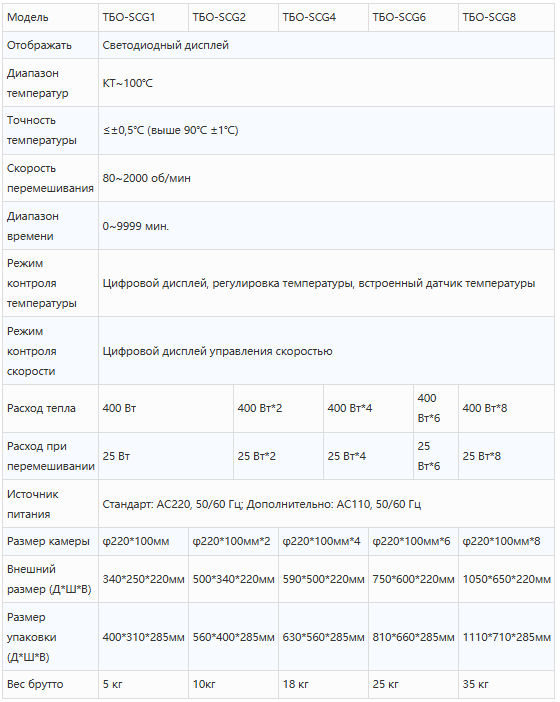The height and width of the screenshot is (702, 560).
Task: Click the 25 Вт*4 stirring power cell
Action: pos(368,456)
